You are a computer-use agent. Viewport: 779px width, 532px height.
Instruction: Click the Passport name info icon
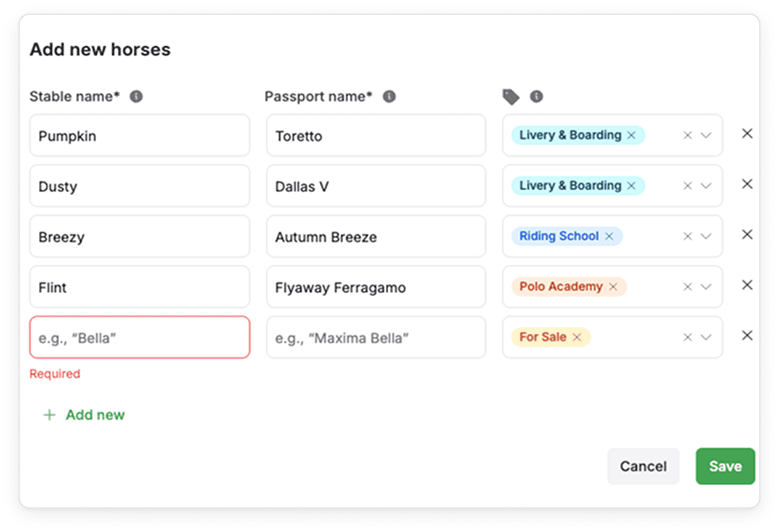(389, 97)
